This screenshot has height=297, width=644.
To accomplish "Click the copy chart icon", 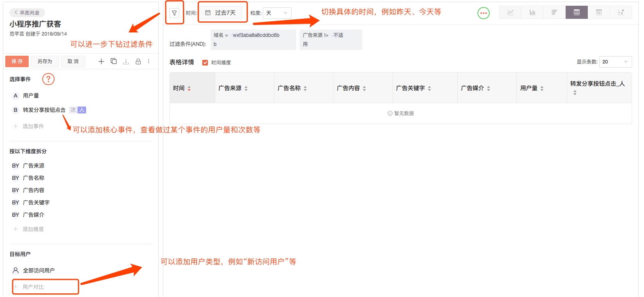I will point(114,61).
